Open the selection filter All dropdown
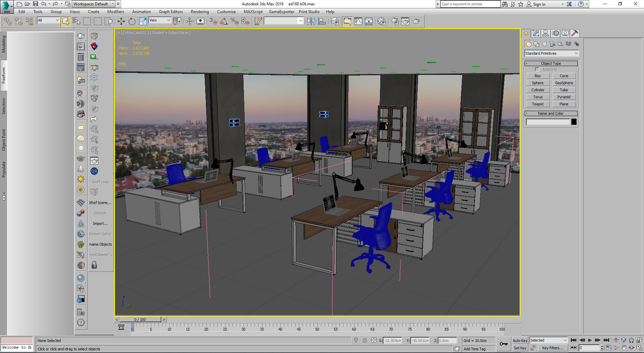 click(48, 20)
